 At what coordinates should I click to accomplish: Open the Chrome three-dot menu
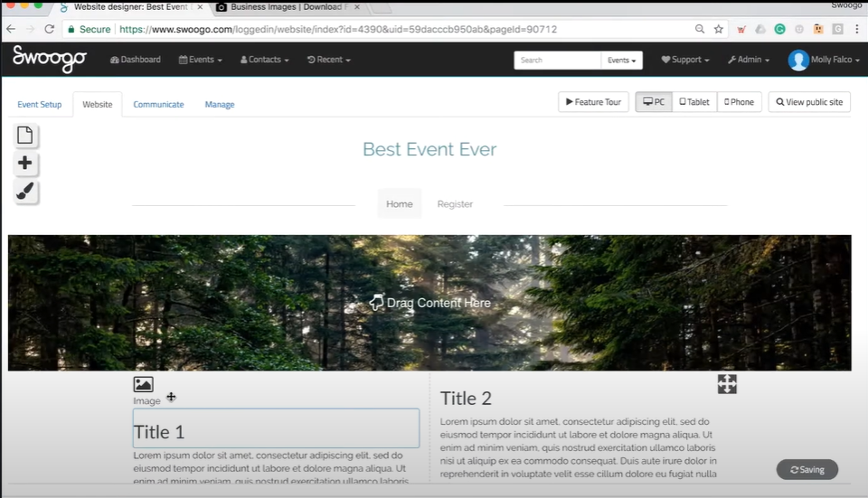pyautogui.click(x=857, y=29)
